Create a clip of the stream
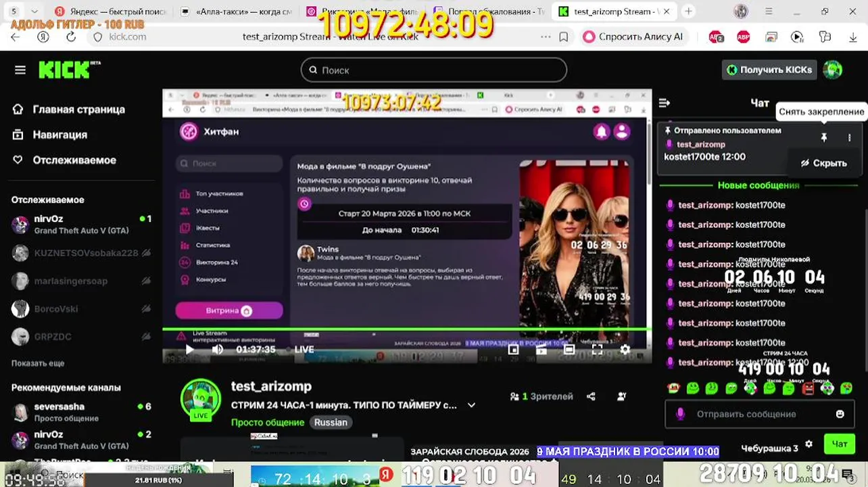The image size is (868, 487). coord(541,350)
